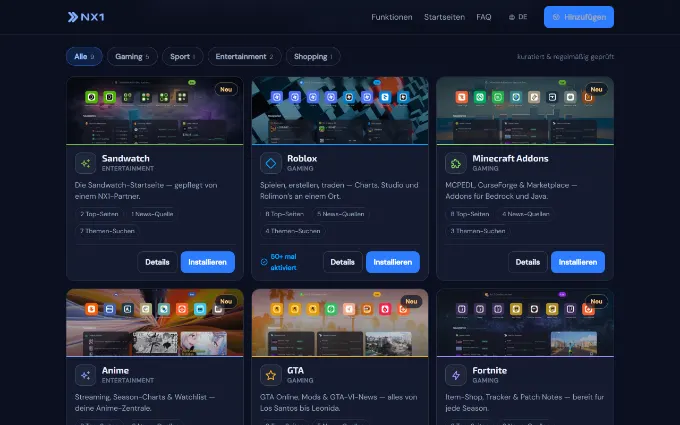Viewport: 680px width, 425px height.
Task: Open the GTA preview thumbnail
Action: click(340, 323)
